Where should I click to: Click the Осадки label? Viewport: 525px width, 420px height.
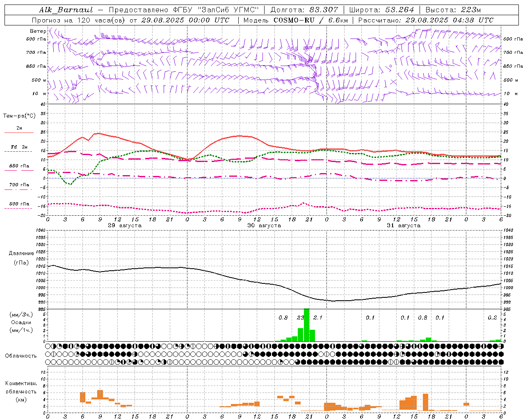click(21, 322)
